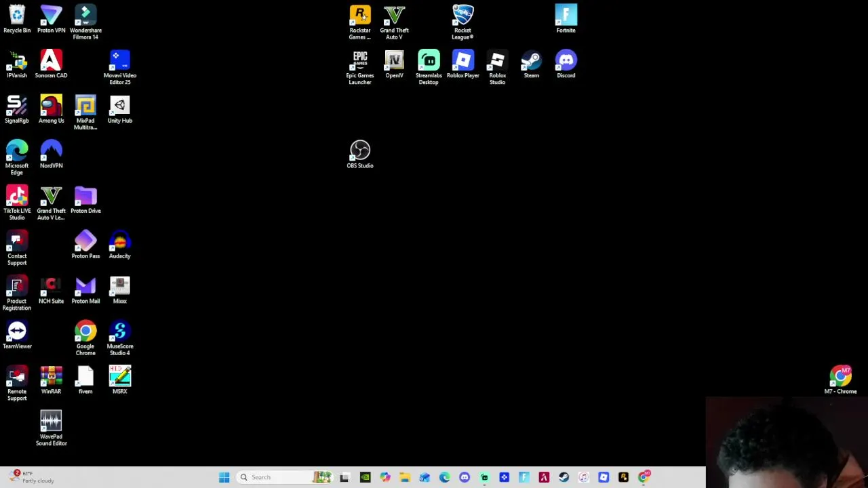The height and width of the screenshot is (488, 868).
Task: Click the Steam icon on the taskbar
Action: pos(564,477)
